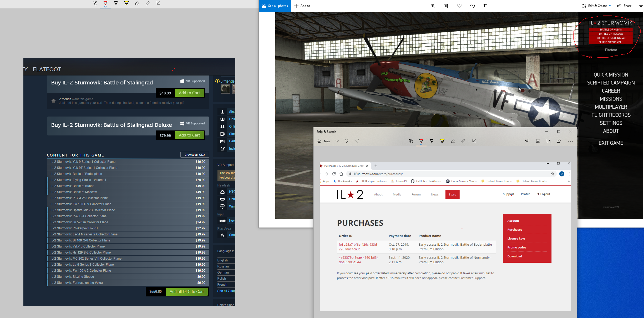Click 'IL-2 Sturmovik: Battle of Bodenplatte' DLC row
The image size is (644, 318).
(128, 174)
